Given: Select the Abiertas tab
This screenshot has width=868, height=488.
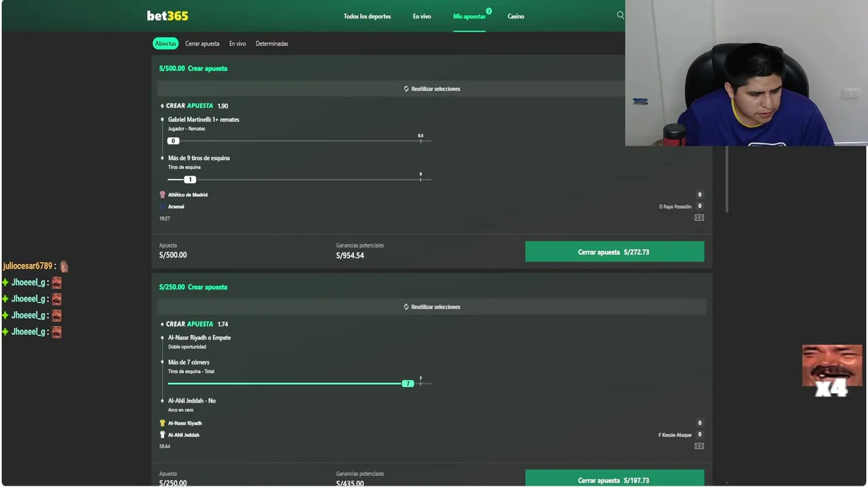Looking at the screenshot, I should point(165,43).
